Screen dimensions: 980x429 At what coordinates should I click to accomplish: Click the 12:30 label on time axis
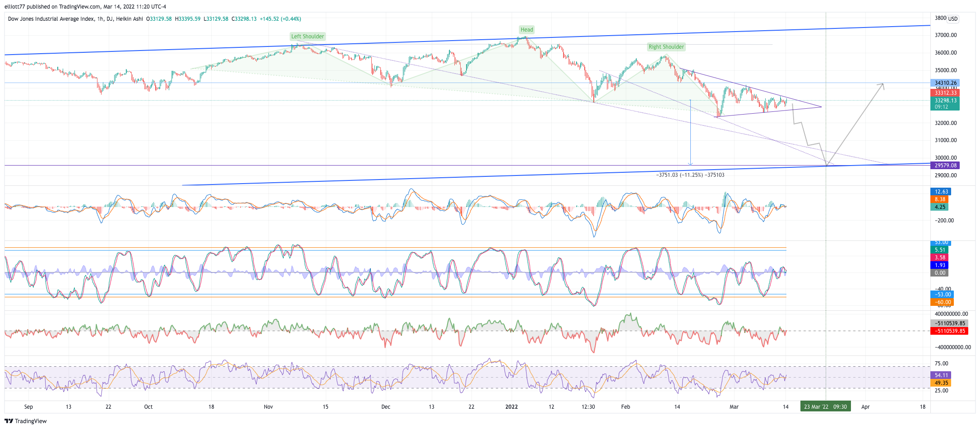(588, 407)
